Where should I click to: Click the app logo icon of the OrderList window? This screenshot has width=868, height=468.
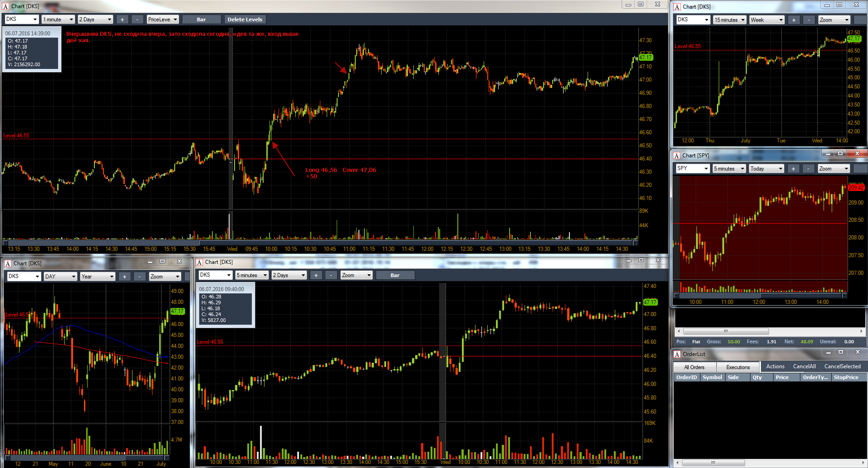(x=677, y=354)
